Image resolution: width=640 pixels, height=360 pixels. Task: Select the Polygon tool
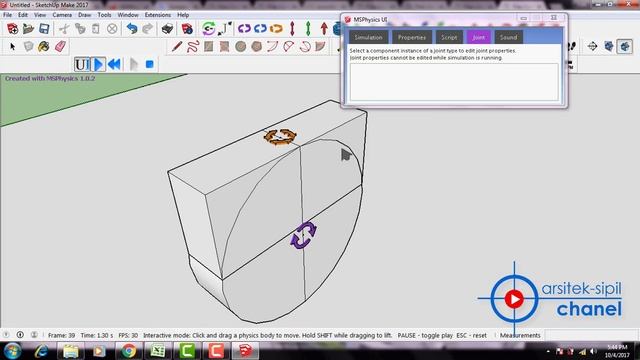pos(256,47)
